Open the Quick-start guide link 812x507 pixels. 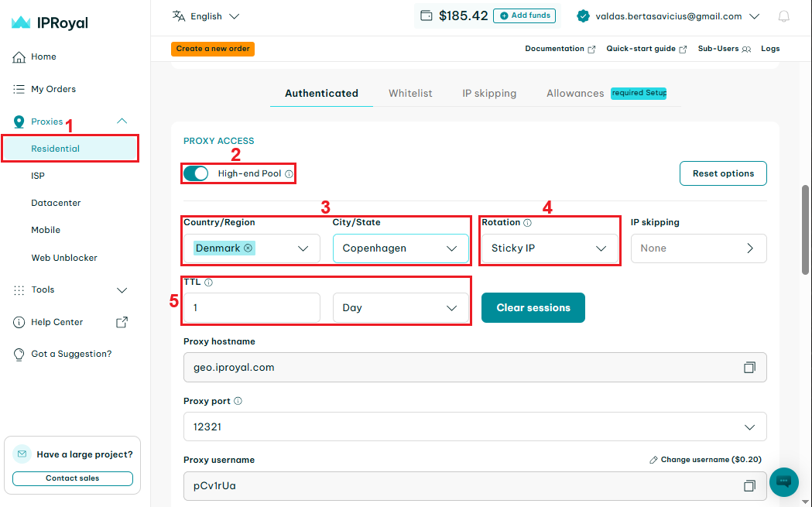(x=646, y=49)
